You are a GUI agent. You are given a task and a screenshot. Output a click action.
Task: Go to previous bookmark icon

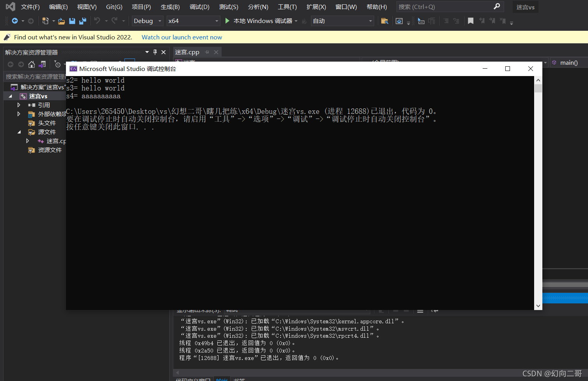click(x=482, y=21)
